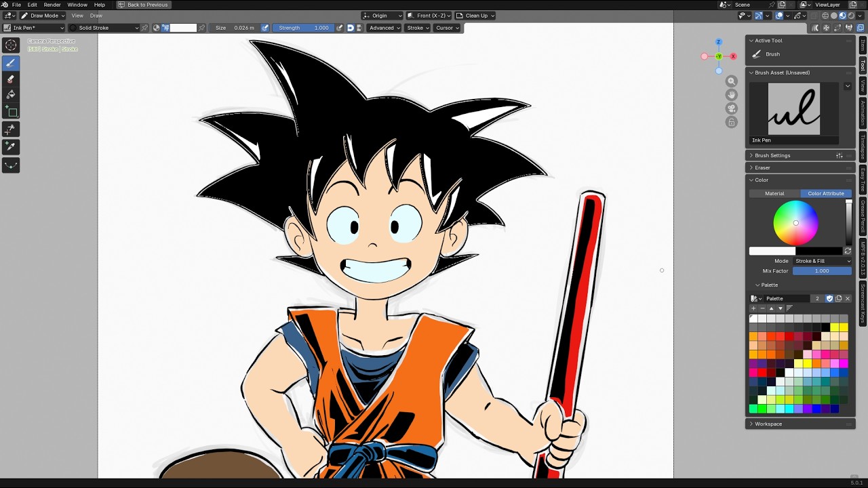Screen dimensions: 868x488
Task: Open palette sort options
Action: click(x=789, y=308)
